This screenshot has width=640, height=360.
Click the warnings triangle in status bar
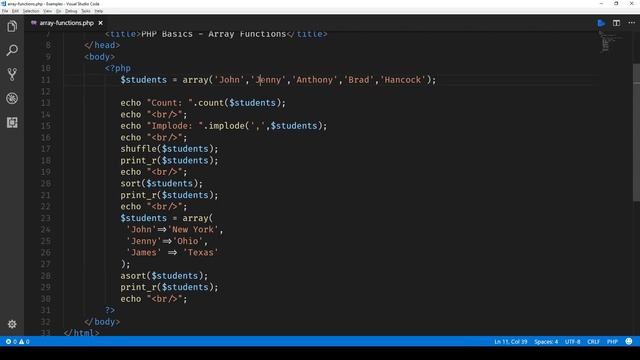click(22, 342)
